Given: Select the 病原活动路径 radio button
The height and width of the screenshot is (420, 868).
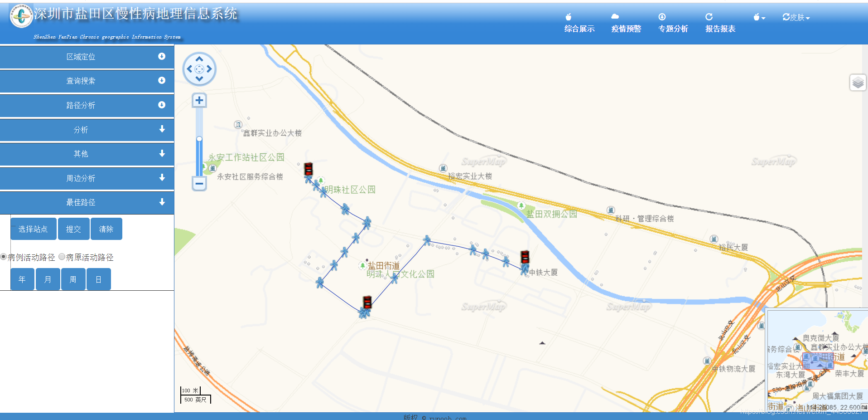Looking at the screenshot, I should 62,257.
